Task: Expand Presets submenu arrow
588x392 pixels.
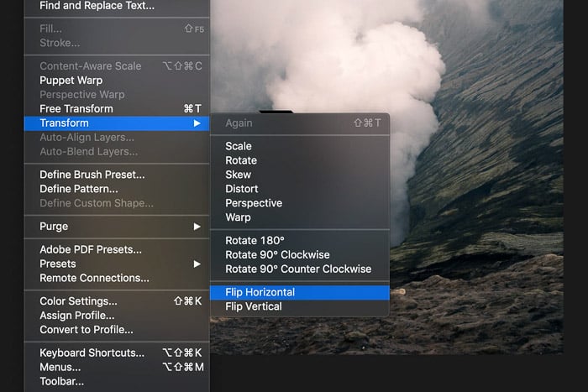Action: [x=197, y=264]
